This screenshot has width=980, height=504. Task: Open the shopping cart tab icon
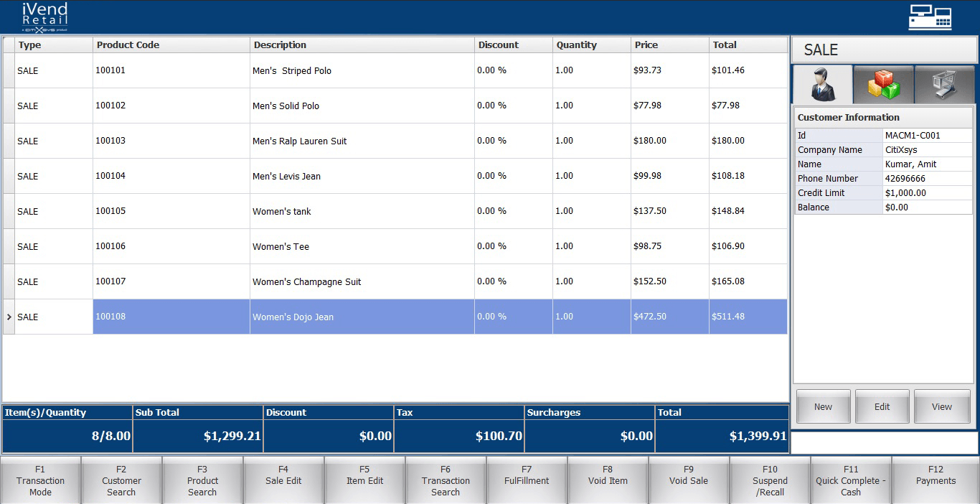944,85
